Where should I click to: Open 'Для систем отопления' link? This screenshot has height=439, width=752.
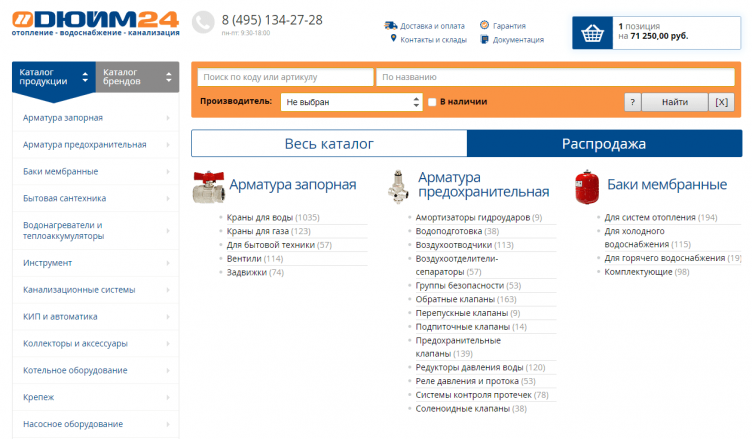(x=650, y=217)
